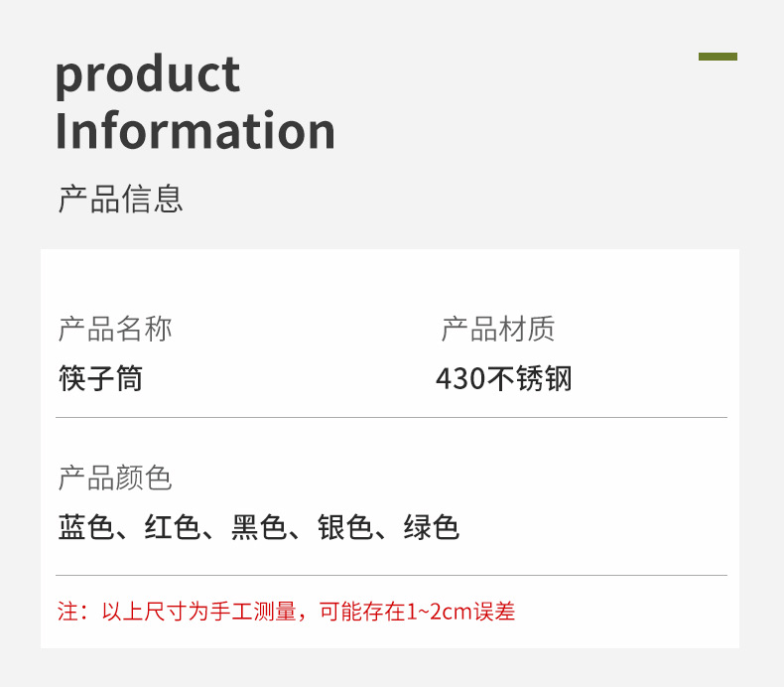Pick the 红色 color option text
This screenshot has width=784, height=687.
(x=172, y=527)
